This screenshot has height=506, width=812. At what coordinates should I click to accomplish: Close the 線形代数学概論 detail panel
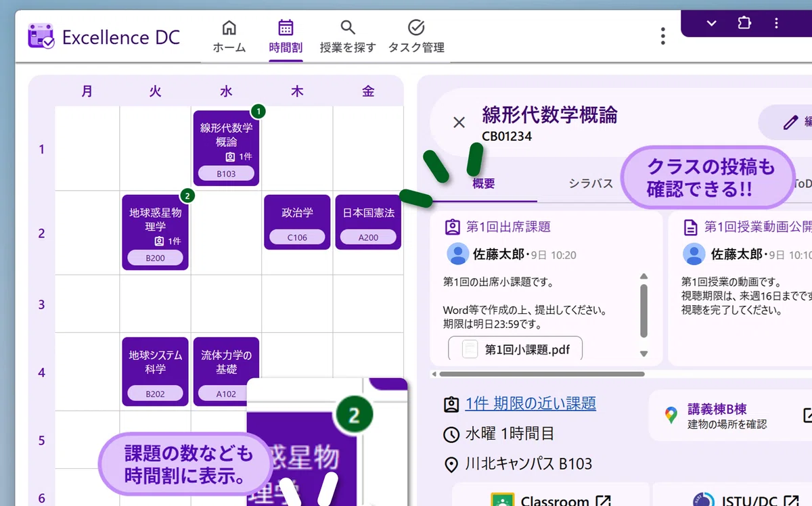point(459,122)
